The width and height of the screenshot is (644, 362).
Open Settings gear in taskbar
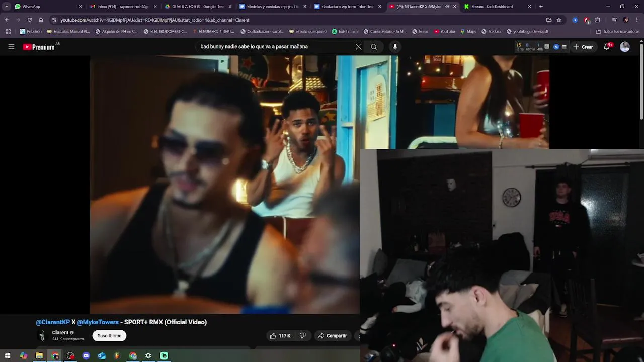point(148,356)
